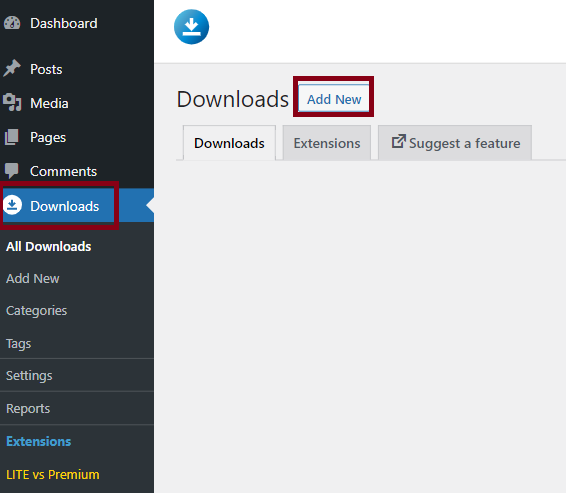Go to Tags submenu item
Screen dimensions: 566x493
(x=18, y=344)
